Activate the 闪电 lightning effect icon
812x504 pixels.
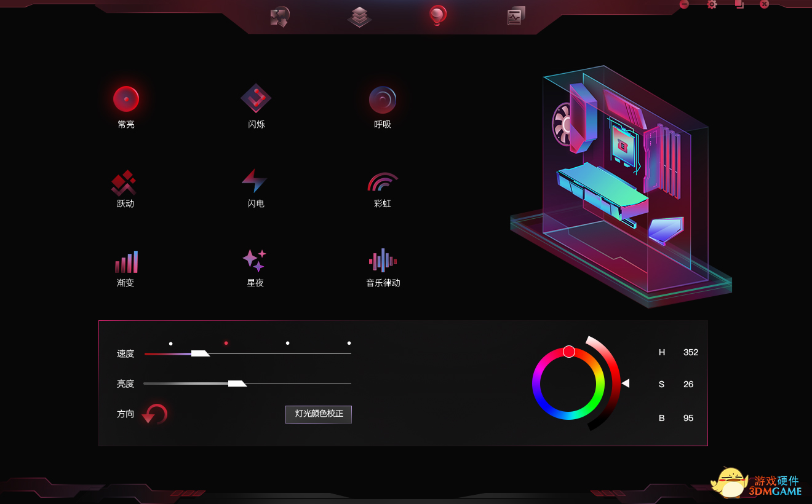pyautogui.click(x=255, y=181)
